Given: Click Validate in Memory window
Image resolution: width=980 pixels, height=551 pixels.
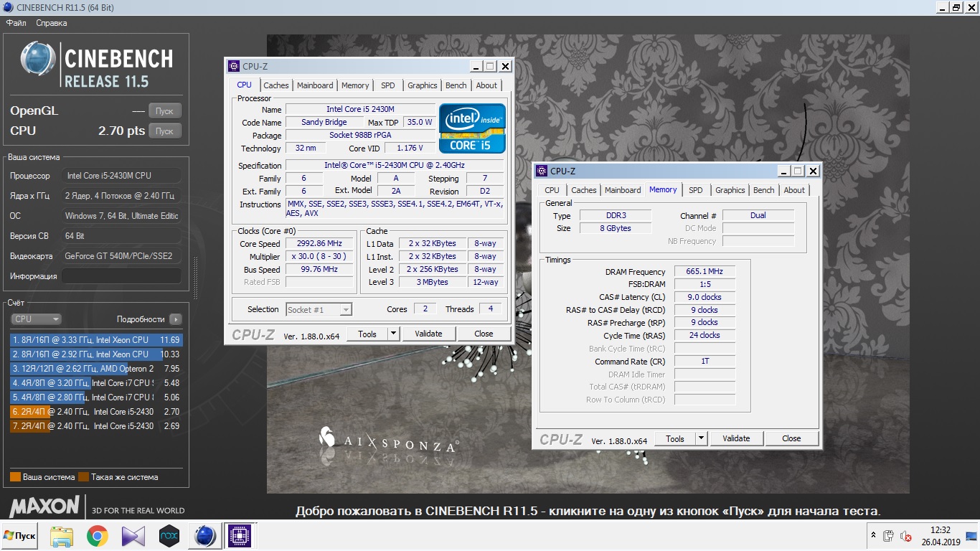Looking at the screenshot, I should (x=736, y=438).
